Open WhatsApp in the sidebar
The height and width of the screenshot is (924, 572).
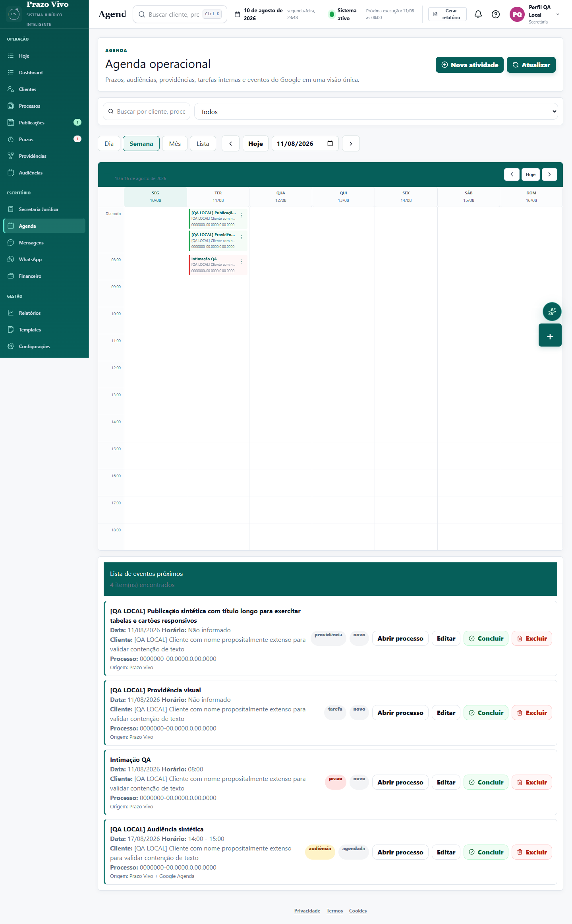pos(44,259)
